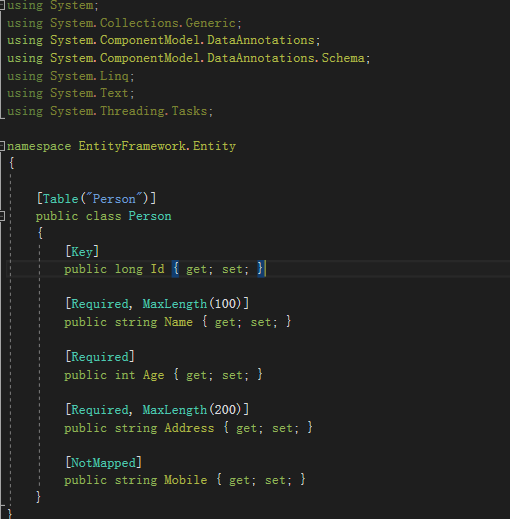Click the standalone [Required] attribute above Age

[100, 357]
